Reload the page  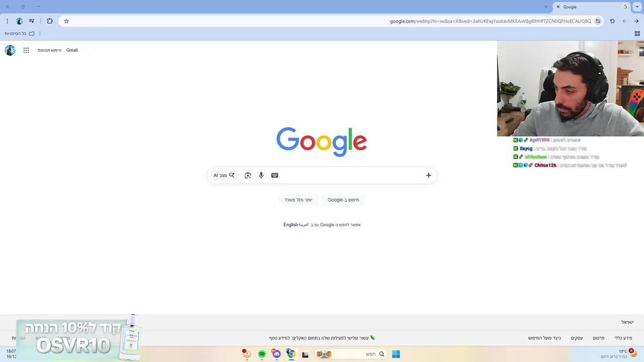[x=612, y=21]
